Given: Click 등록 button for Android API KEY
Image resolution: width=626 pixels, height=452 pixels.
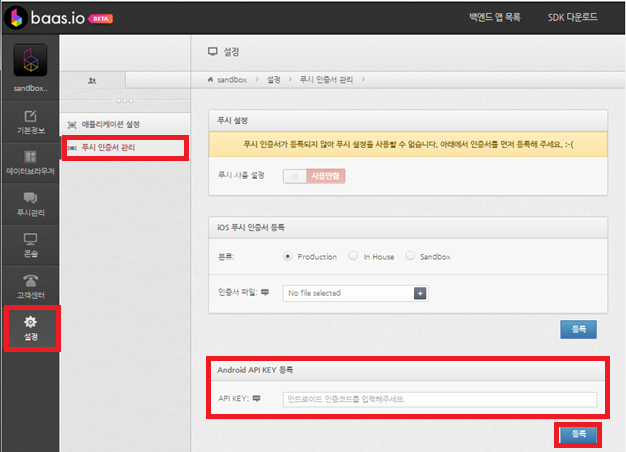Looking at the screenshot, I should [x=578, y=434].
